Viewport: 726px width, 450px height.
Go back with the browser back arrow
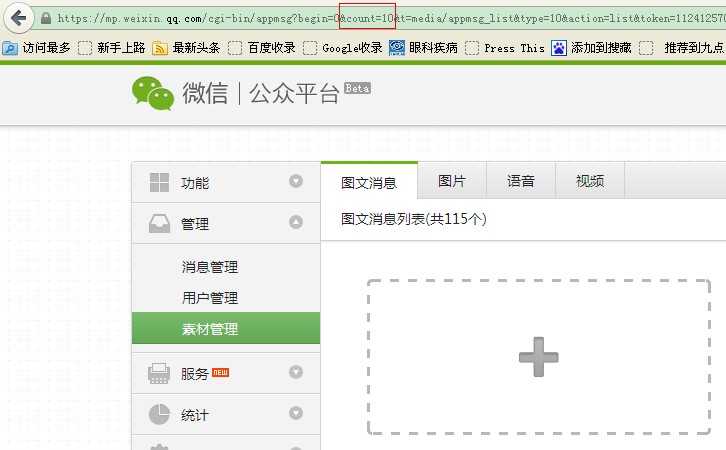(x=19, y=18)
